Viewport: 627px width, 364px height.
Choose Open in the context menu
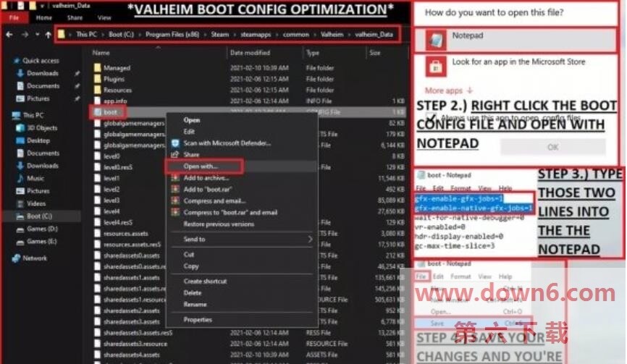192,120
